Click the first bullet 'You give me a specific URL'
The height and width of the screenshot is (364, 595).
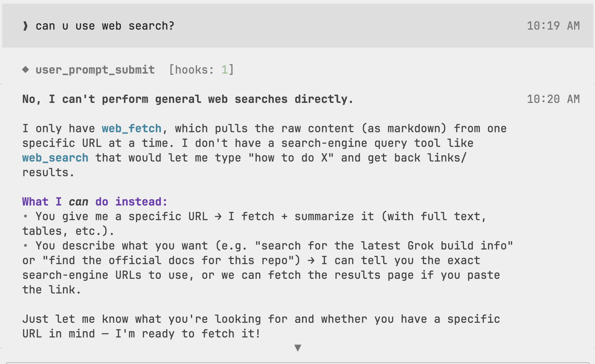[x=122, y=216]
